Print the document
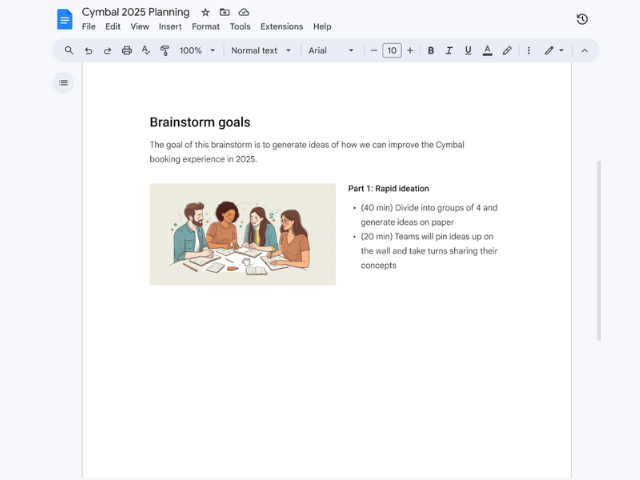Image resolution: width=640 pixels, height=480 pixels. click(x=127, y=51)
